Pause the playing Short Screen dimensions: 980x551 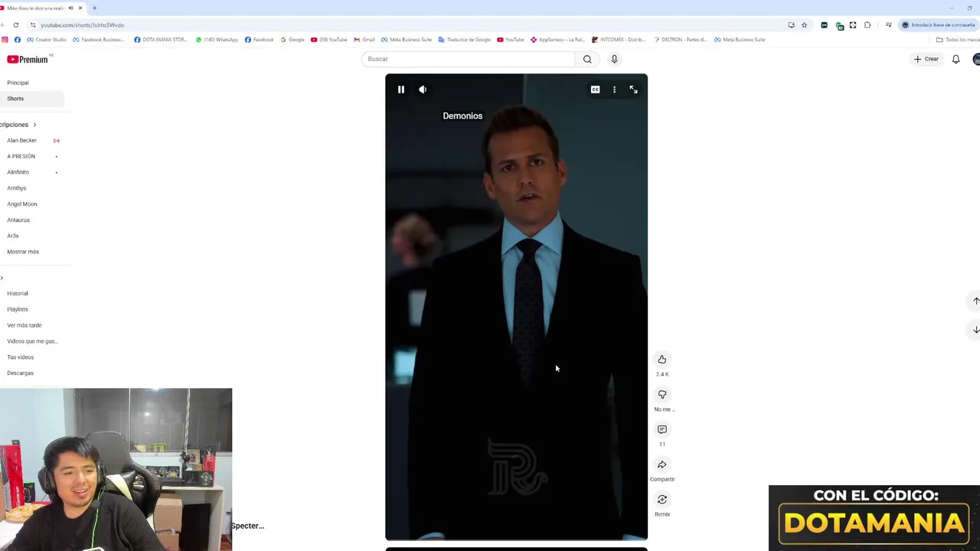click(x=401, y=90)
